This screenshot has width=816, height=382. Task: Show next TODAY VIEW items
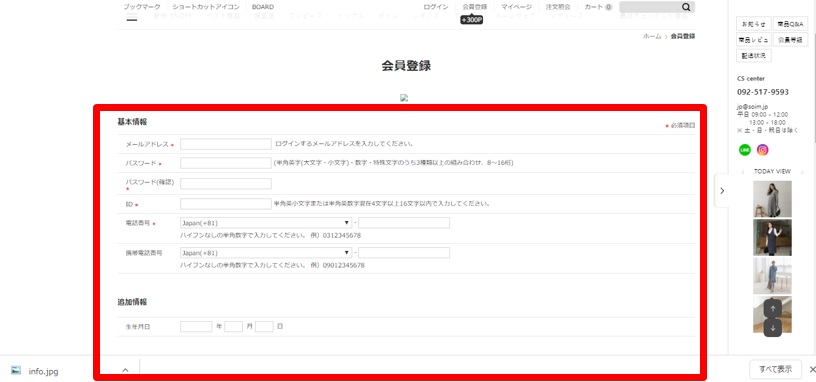[x=802, y=172]
